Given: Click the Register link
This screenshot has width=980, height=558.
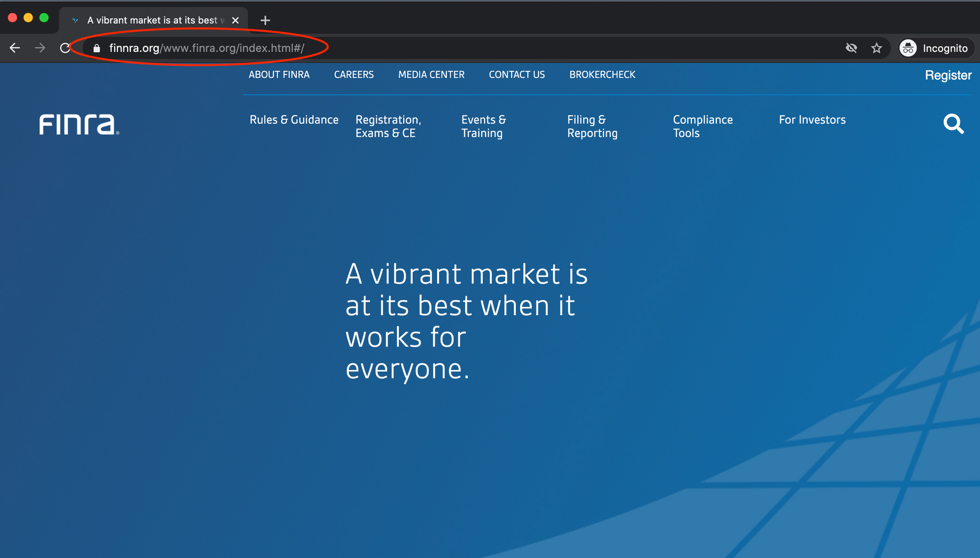Looking at the screenshot, I should pyautogui.click(x=948, y=75).
